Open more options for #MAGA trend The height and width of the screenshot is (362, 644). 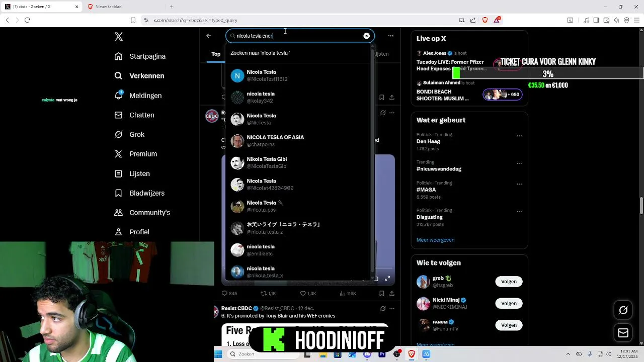coord(519,184)
